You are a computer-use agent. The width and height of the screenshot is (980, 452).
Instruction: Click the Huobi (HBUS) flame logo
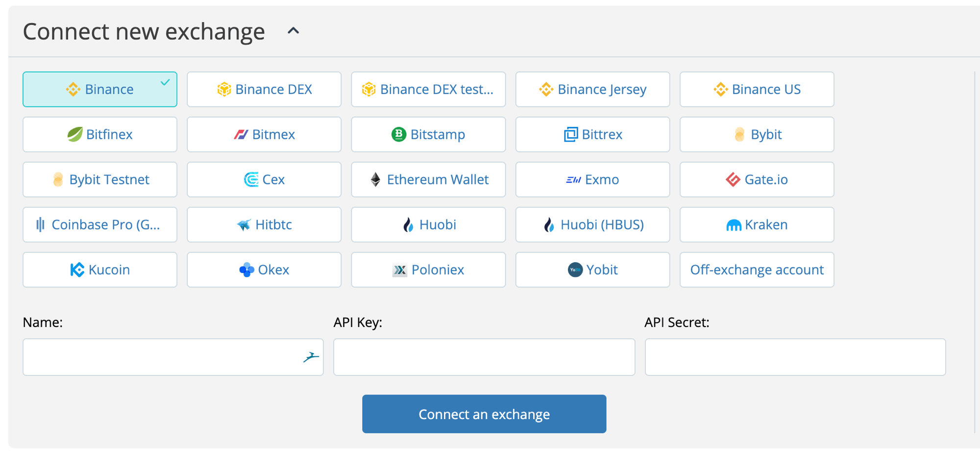tap(549, 225)
